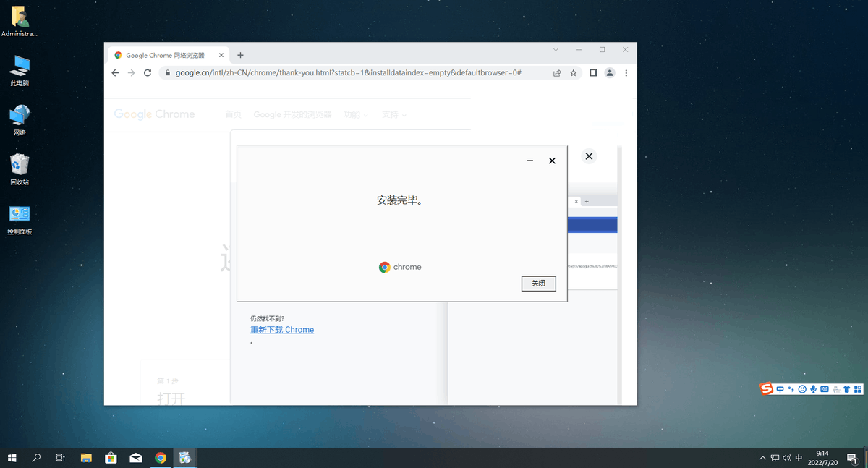Toggle Chinese/English mode on Sogou bar

point(780,389)
